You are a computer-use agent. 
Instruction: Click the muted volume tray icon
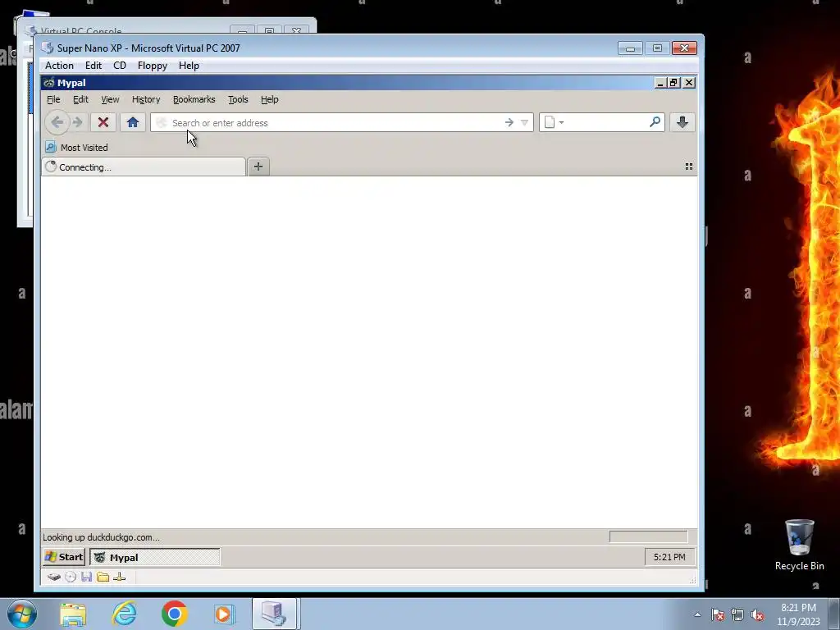point(757,614)
